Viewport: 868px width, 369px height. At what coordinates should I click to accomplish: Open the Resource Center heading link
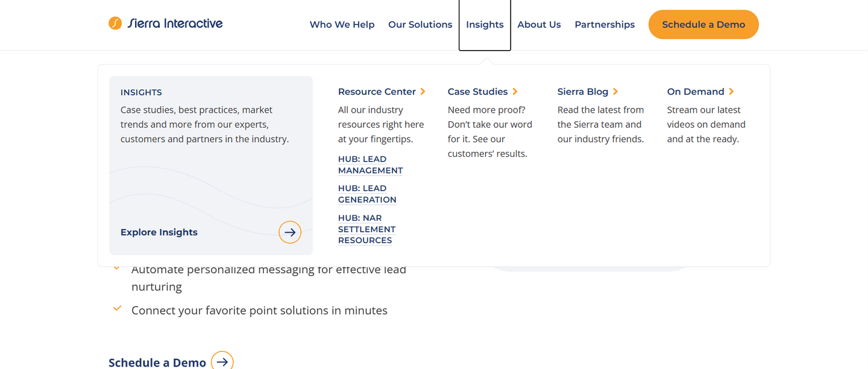click(x=377, y=92)
